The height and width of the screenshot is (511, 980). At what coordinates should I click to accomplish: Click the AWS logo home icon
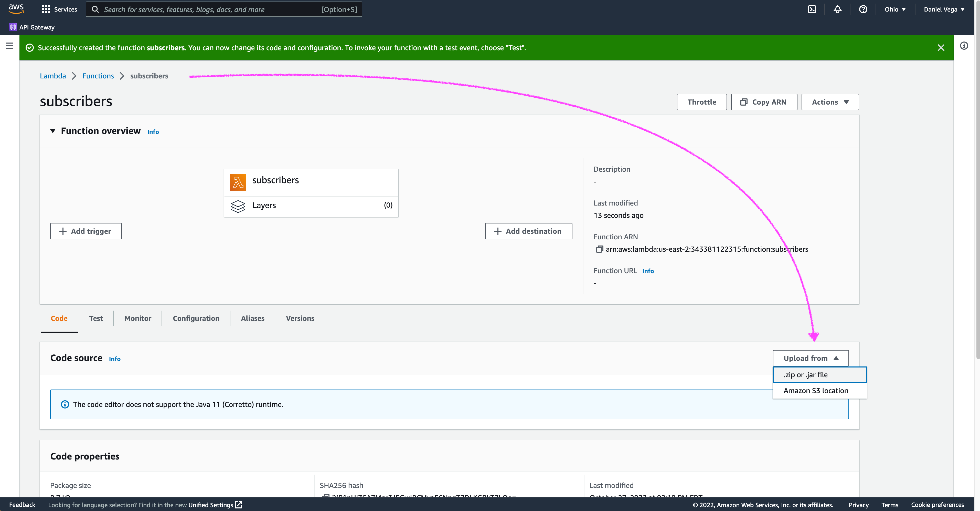[16, 9]
